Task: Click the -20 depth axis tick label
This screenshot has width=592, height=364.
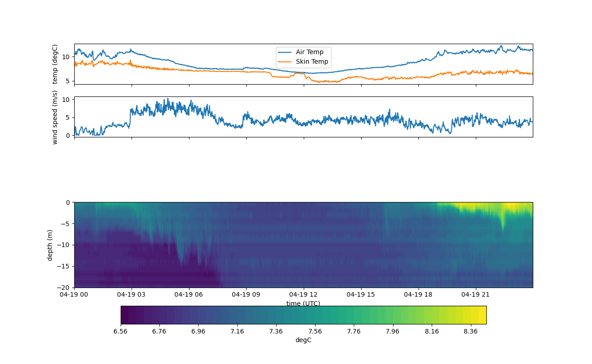Action: click(66, 288)
